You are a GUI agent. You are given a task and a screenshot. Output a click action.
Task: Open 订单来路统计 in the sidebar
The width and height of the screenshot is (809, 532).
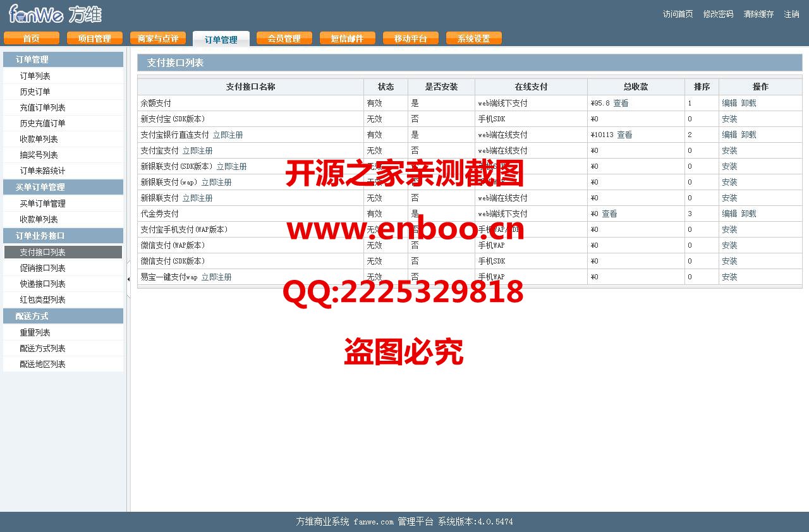[43, 171]
